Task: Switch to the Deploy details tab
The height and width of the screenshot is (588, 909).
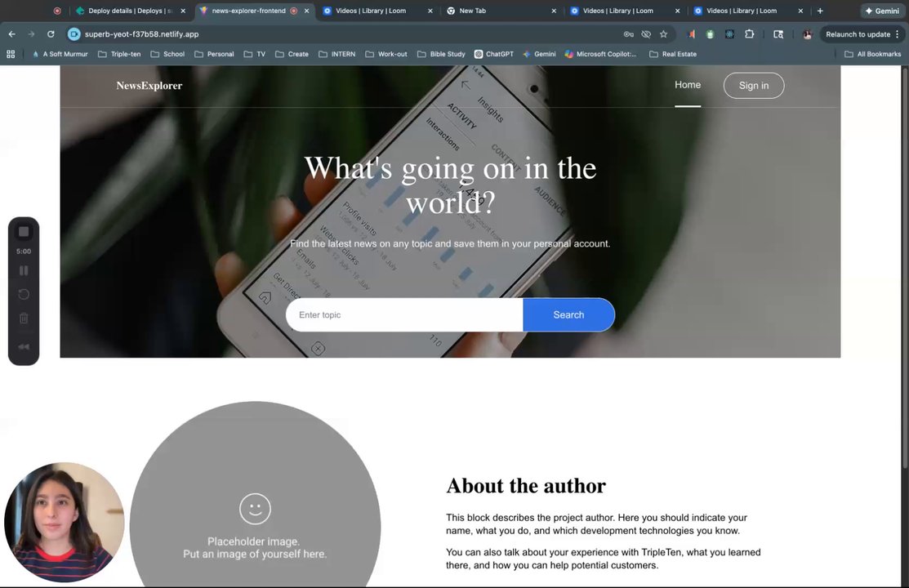Action: click(124, 11)
